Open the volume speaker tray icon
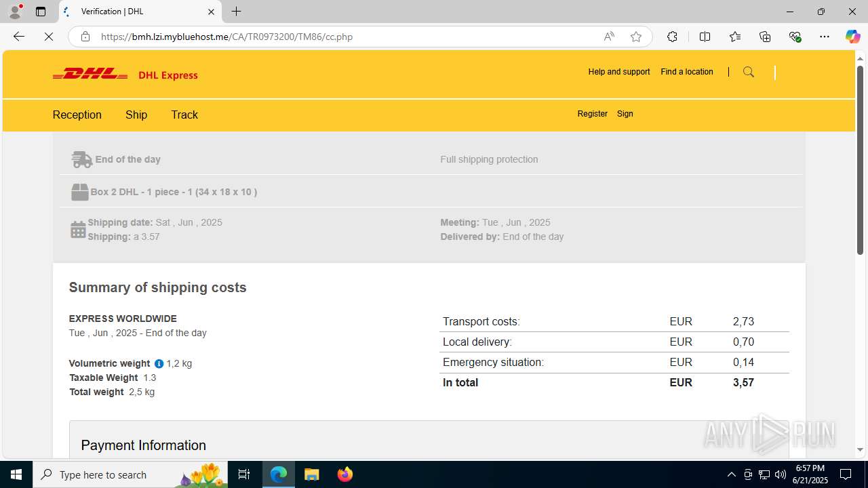The height and width of the screenshot is (488, 868). 781,474
